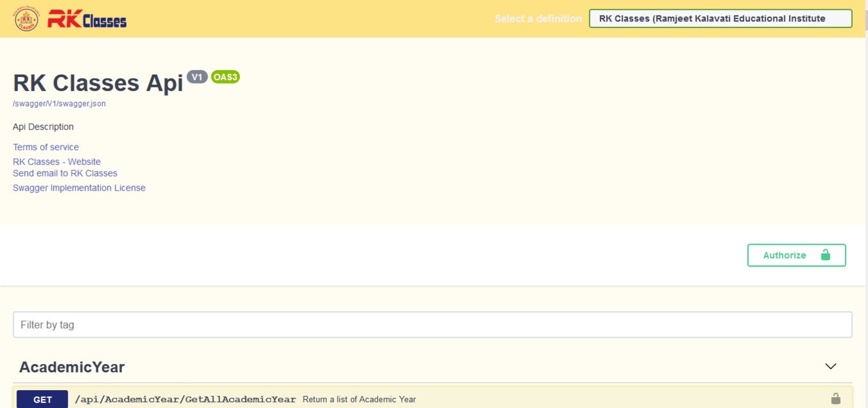Open the Select a definition dropdown
Screen dimensions: 868x408
[720, 18]
